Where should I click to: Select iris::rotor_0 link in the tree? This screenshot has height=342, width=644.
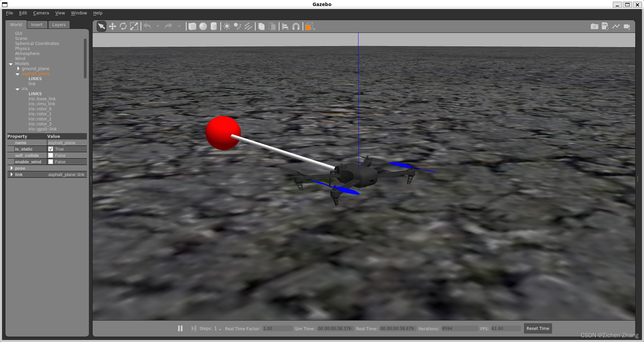coord(40,109)
